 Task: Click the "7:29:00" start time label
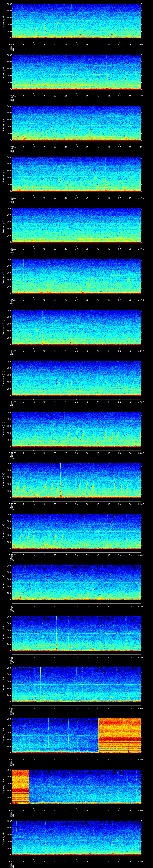[x=12, y=44]
